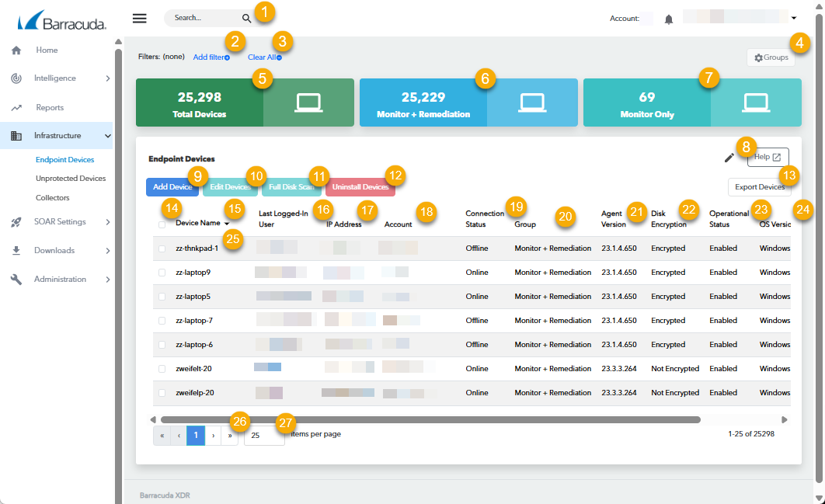Expand the SOAR Settings chevron
825x504 pixels.
coord(108,222)
